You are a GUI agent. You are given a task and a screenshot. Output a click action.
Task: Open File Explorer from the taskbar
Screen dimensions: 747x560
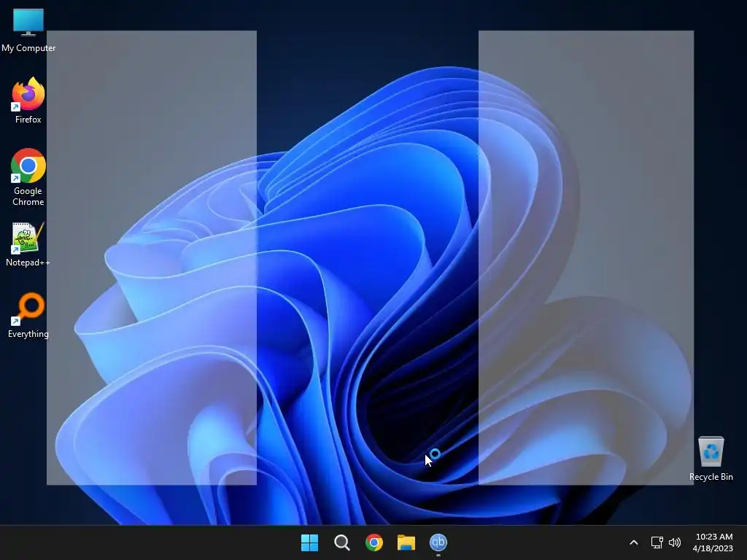[x=406, y=542]
